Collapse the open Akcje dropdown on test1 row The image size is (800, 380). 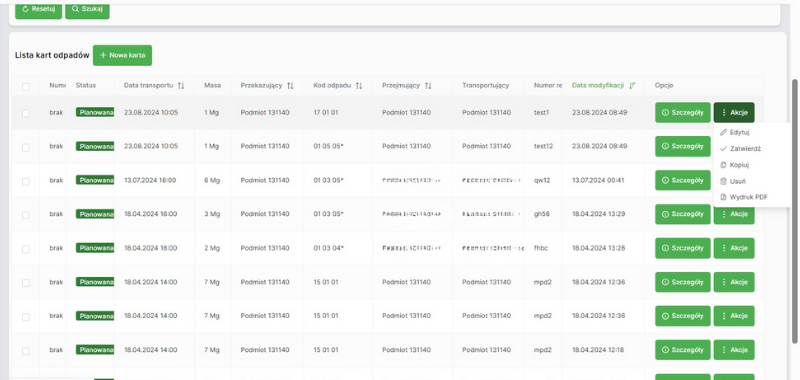coord(734,112)
